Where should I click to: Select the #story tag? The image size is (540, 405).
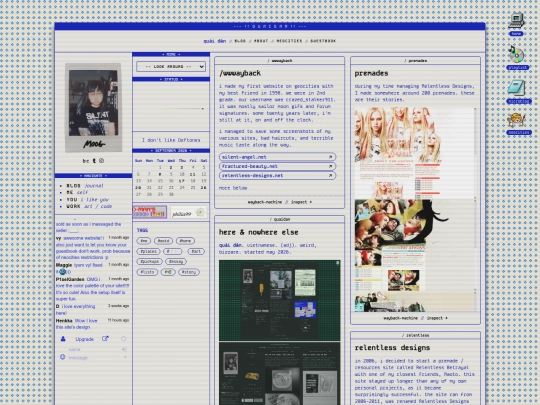coord(189,272)
